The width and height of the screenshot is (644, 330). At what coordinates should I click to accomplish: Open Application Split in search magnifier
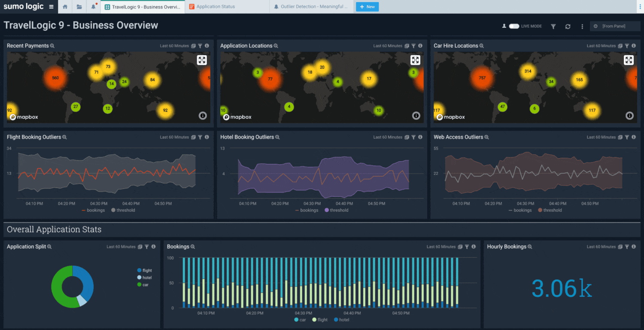tap(49, 247)
